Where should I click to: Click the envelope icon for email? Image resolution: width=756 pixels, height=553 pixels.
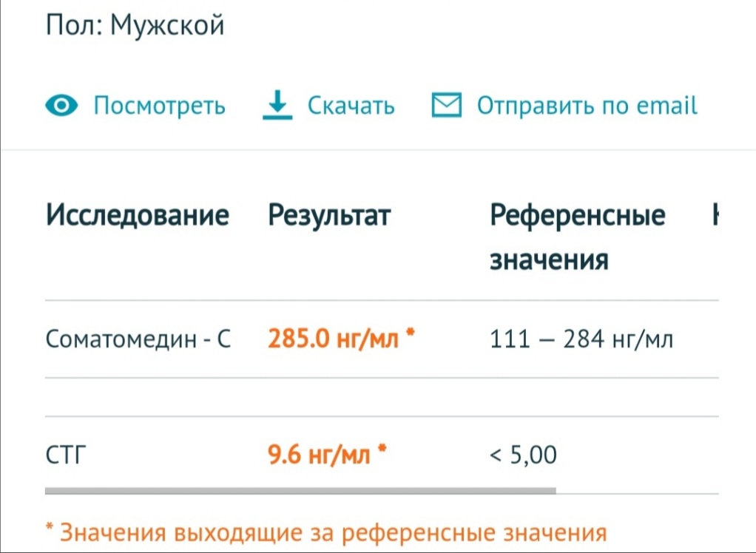446,106
